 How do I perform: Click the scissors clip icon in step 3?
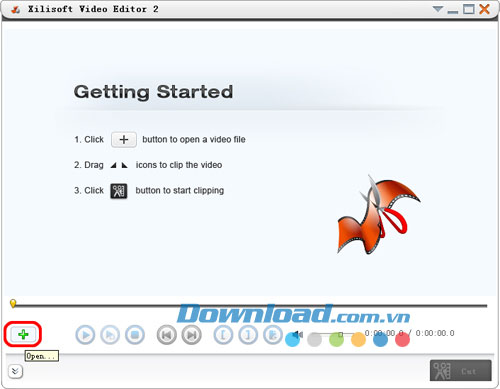(119, 191)
